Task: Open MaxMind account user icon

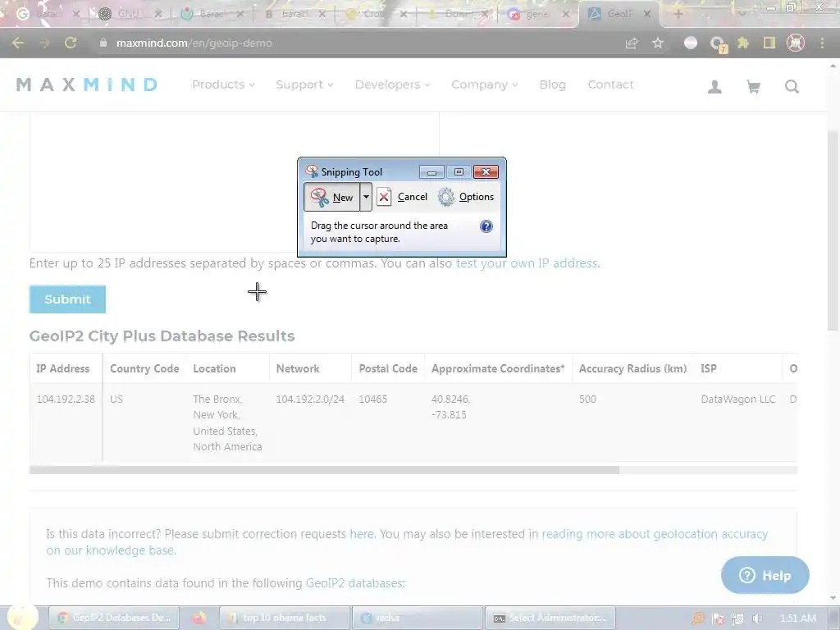Action: (x=714, y=86)
